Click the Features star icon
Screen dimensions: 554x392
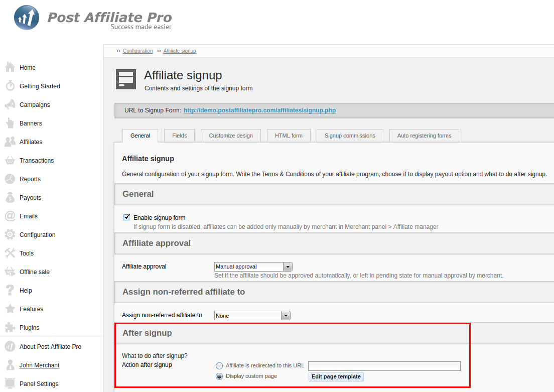(10, 309)
